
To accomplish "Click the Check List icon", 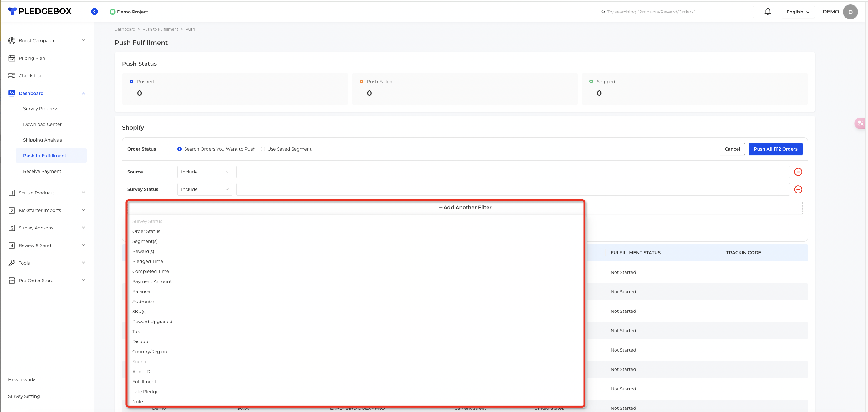I will pos(12,76).
